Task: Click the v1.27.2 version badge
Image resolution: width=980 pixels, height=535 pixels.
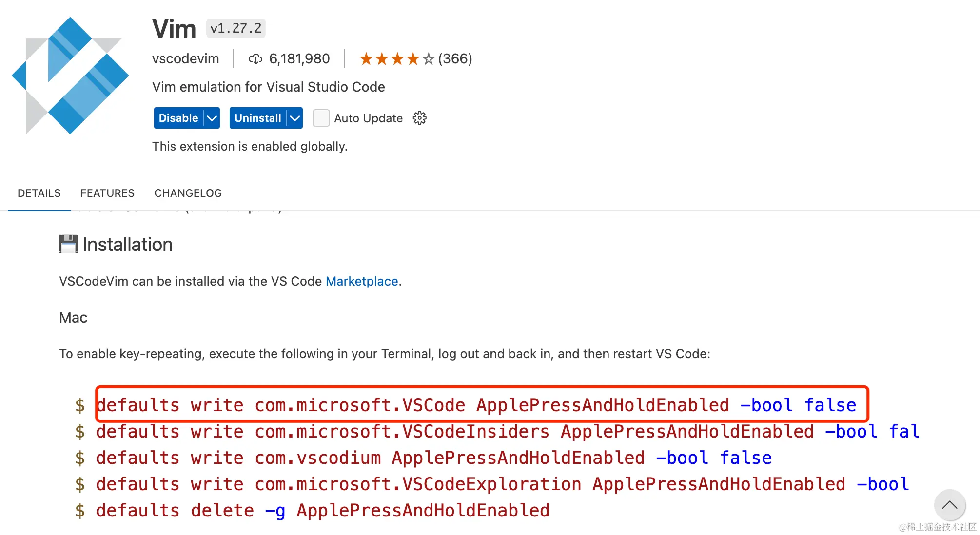Action: [235, 28]
